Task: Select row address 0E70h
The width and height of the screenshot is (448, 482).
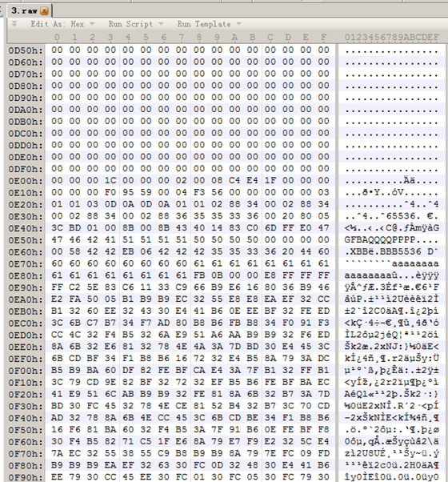Action: coord(26,263)
